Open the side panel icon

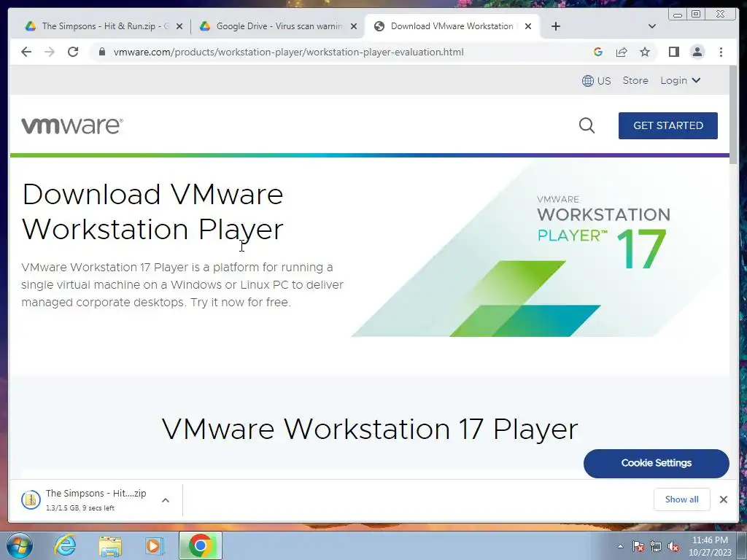coord(673,52)
